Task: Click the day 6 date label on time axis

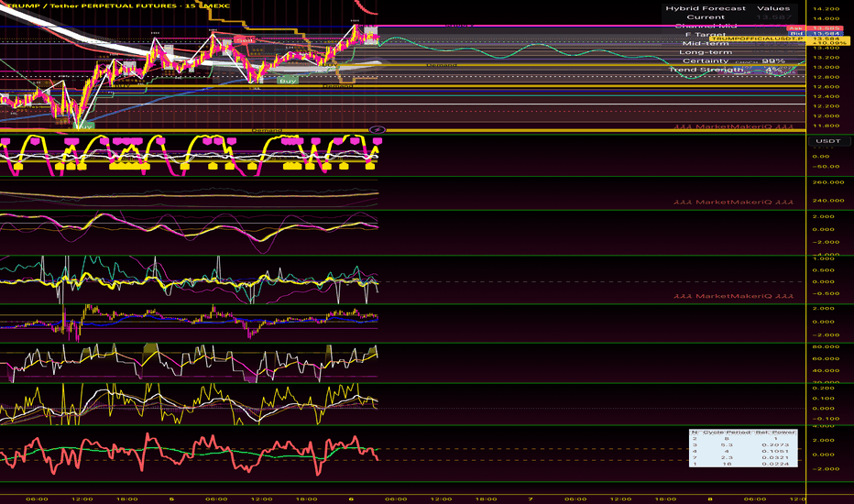Action: pyautogui.click(x=351, y=499)
